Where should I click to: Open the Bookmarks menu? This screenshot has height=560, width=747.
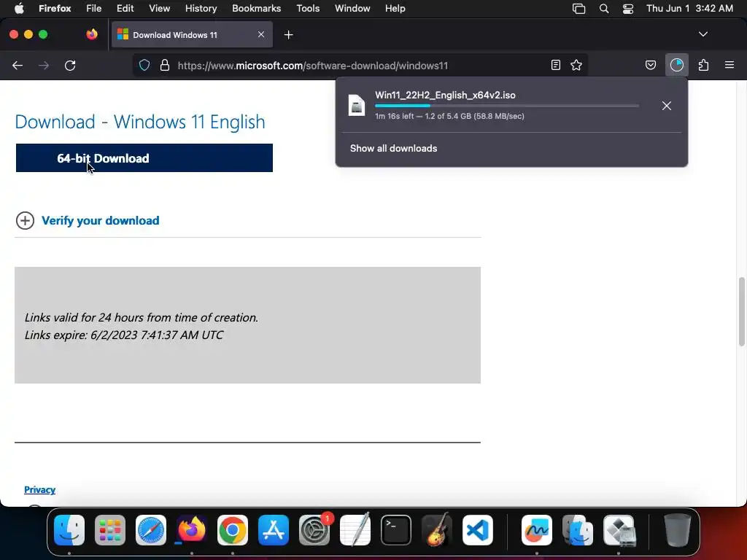[256, 8]
